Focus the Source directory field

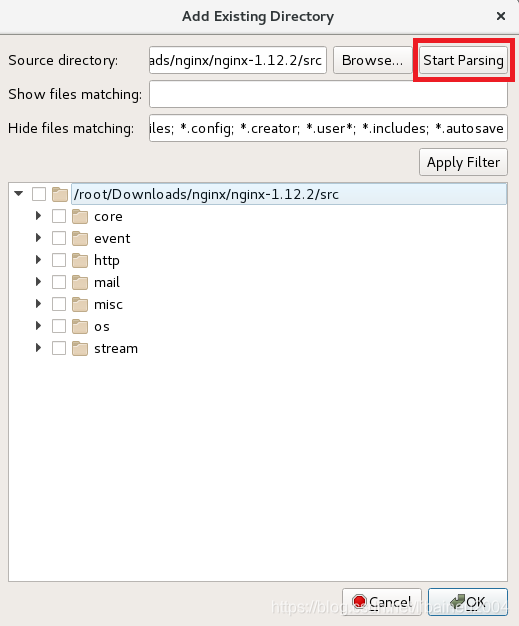pyautogui.click(x=238, y=60)
